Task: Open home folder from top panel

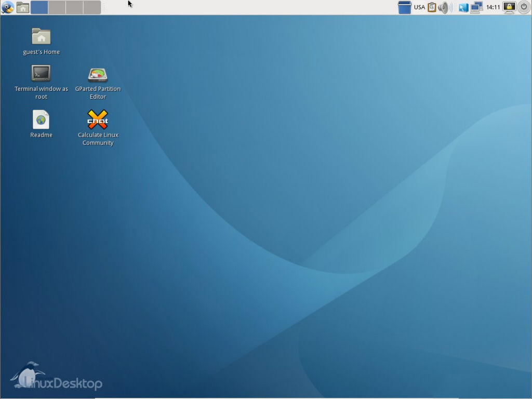Action: click(x=23, y=7)
